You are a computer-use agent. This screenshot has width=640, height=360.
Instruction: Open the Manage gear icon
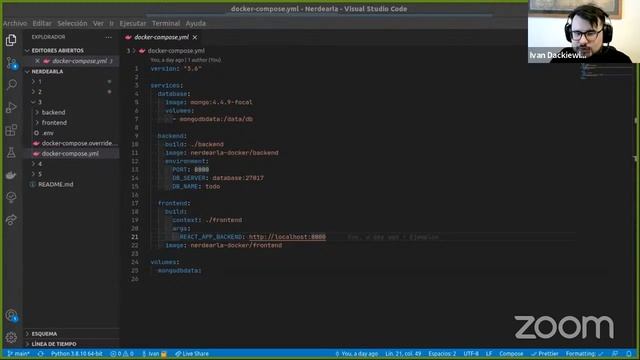11,337
